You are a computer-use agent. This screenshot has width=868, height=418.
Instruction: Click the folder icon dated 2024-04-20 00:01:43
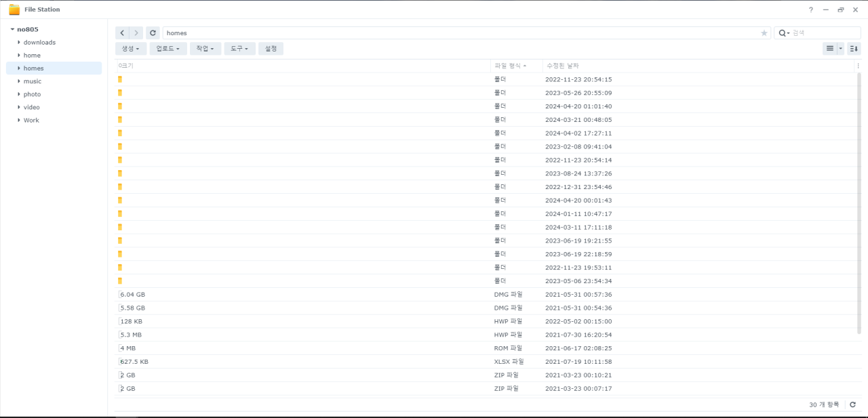120,200
